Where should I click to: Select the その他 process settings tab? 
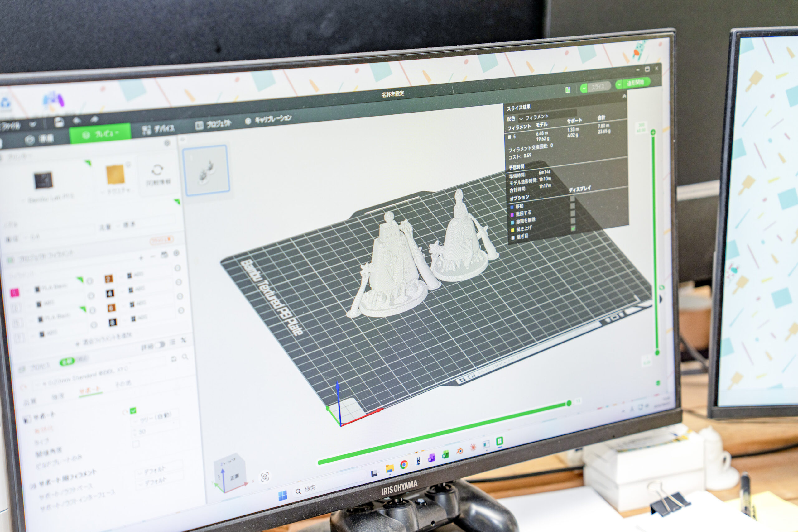point(123,384)
